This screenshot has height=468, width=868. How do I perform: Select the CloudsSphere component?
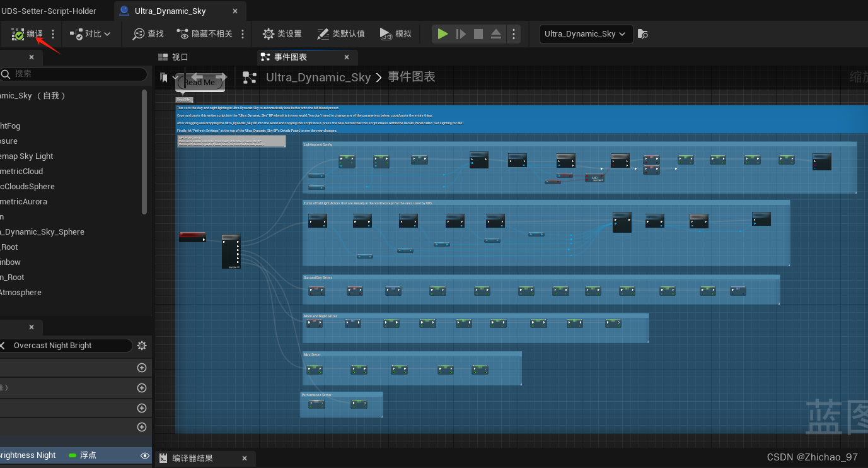click(71, 187)
